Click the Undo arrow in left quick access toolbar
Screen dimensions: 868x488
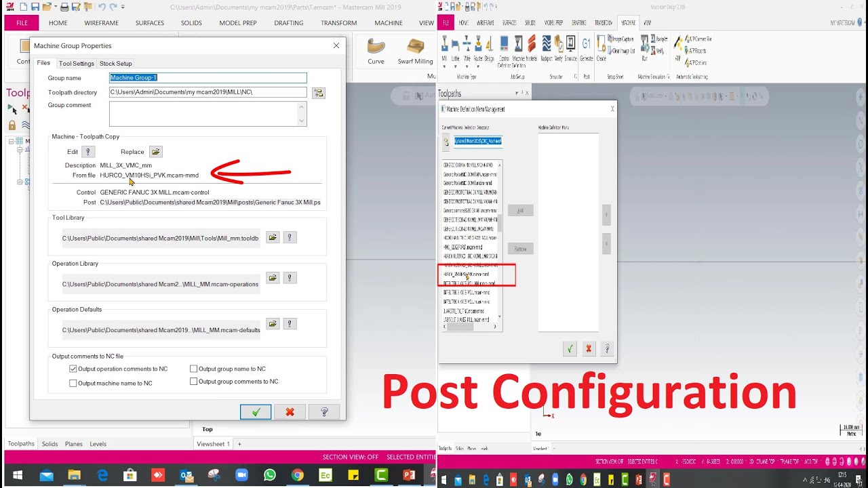pyautogui.click(x=102, y=7)
